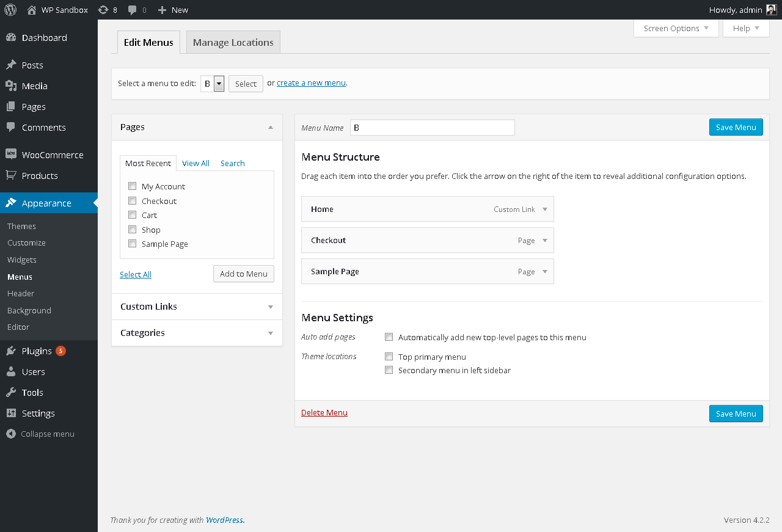Click the top Save Menu button
This screenshot has height=532, width=782.
(736, 127)
